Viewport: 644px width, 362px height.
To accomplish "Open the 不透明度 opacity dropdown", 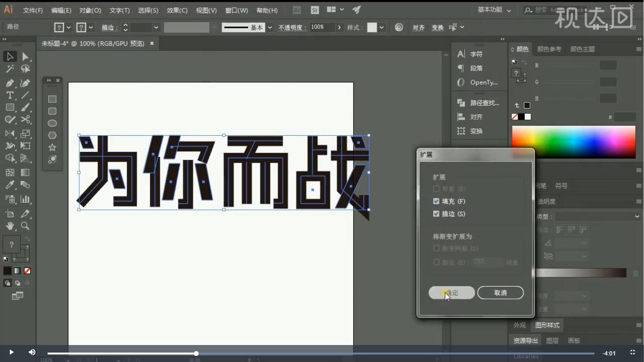I will 339,27.
